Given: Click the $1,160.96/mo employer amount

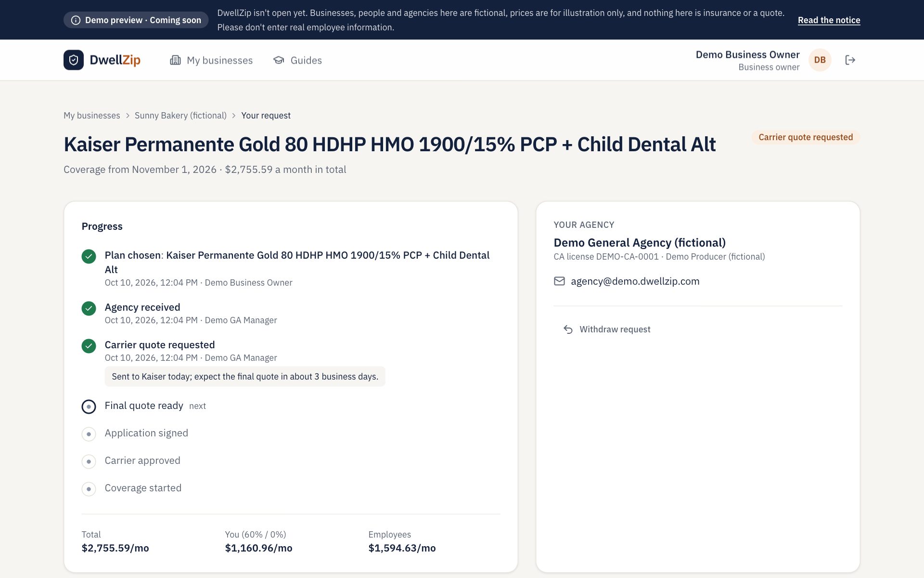Looking at the screenshot, I should [x=258, y=548].
